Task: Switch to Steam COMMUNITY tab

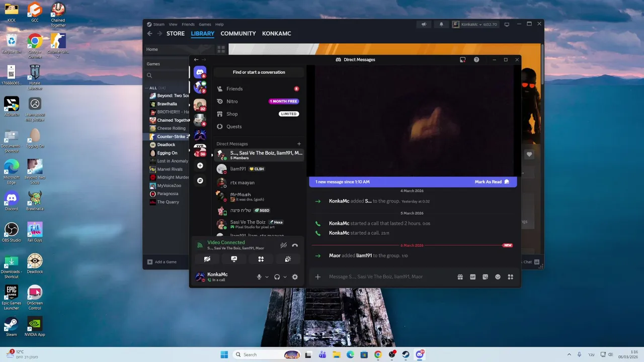Action: (x=238, y=34)
